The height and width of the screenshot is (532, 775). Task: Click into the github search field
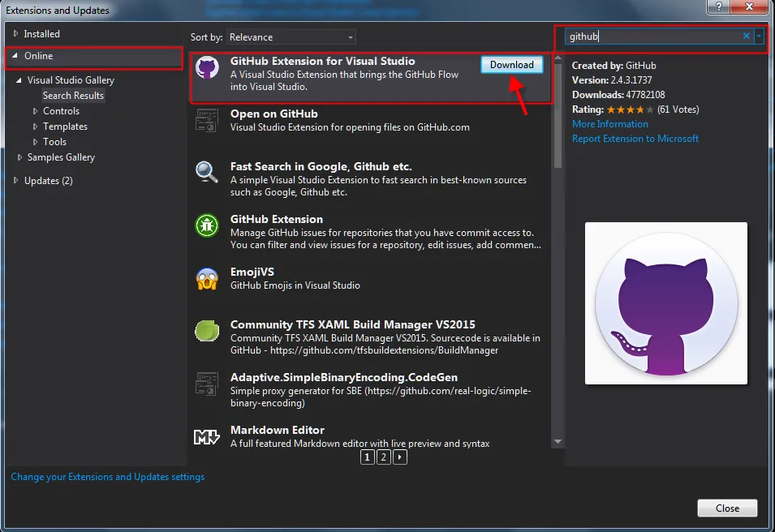tap(652, 36)
